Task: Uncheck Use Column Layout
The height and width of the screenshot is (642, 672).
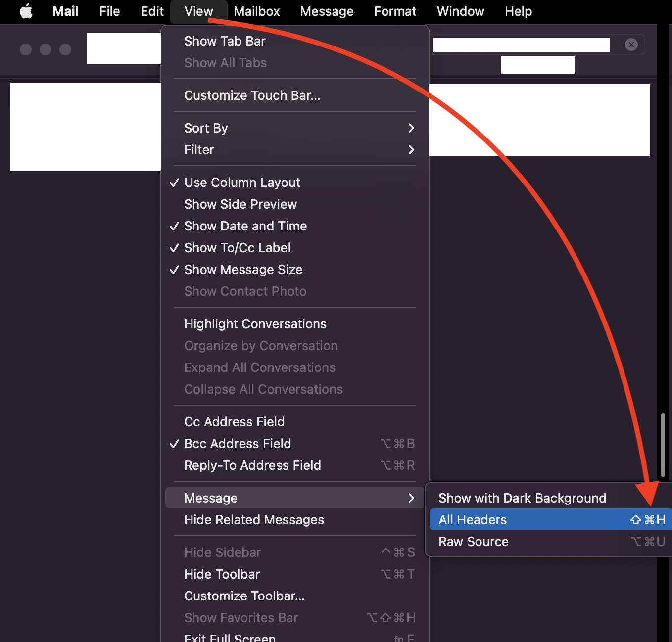Action: [242, 183]
